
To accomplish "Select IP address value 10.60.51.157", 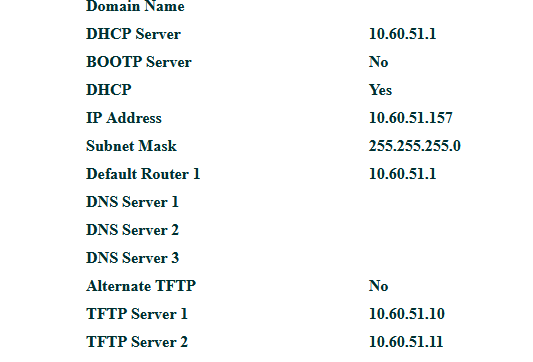I will 411,118.
